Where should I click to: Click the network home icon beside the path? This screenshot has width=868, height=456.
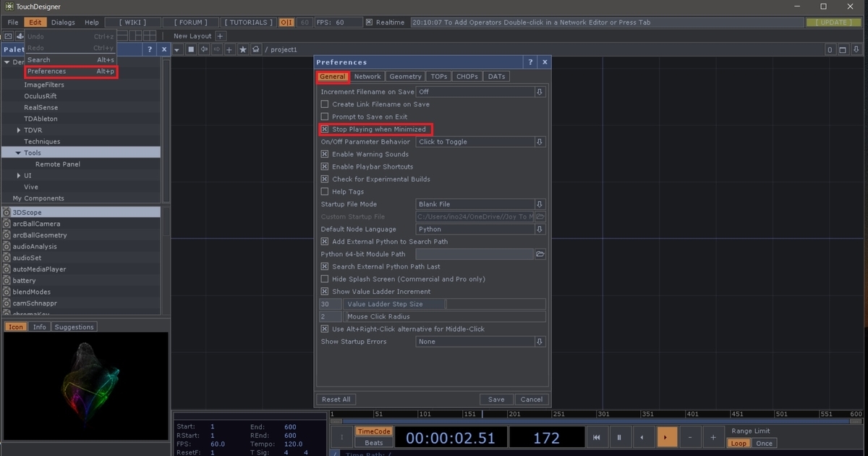255,49
